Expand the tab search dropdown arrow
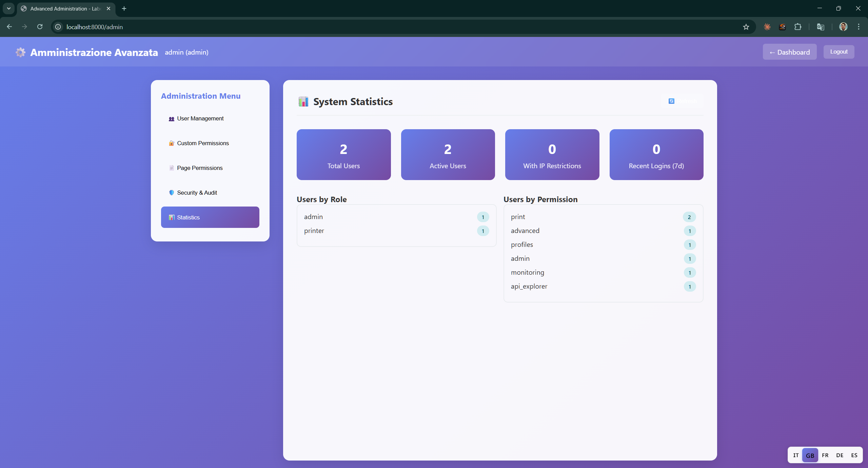 click(9, 8)
